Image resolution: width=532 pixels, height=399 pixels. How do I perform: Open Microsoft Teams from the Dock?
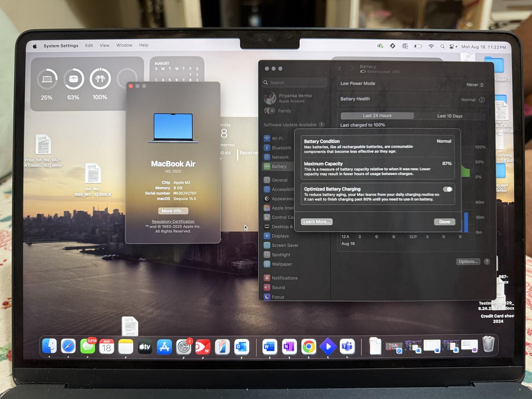pyautogui.click(x=347, y=347)
